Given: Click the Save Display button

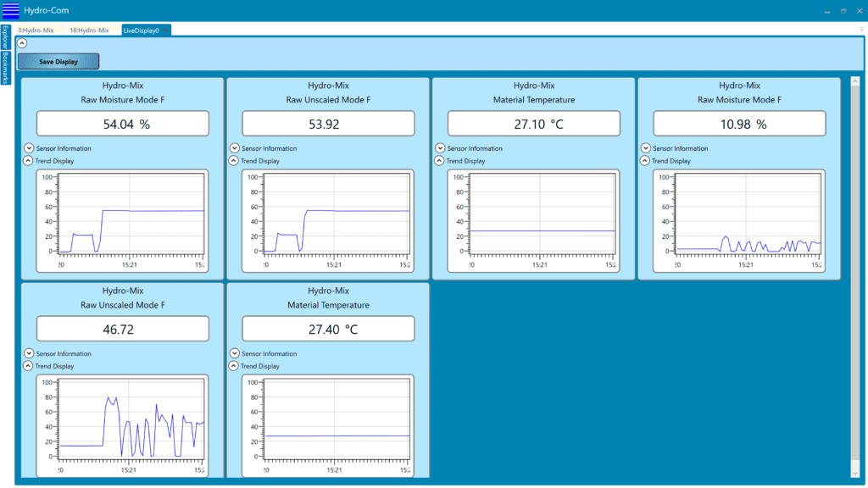Looking at the screenshot, I should 58,61.
